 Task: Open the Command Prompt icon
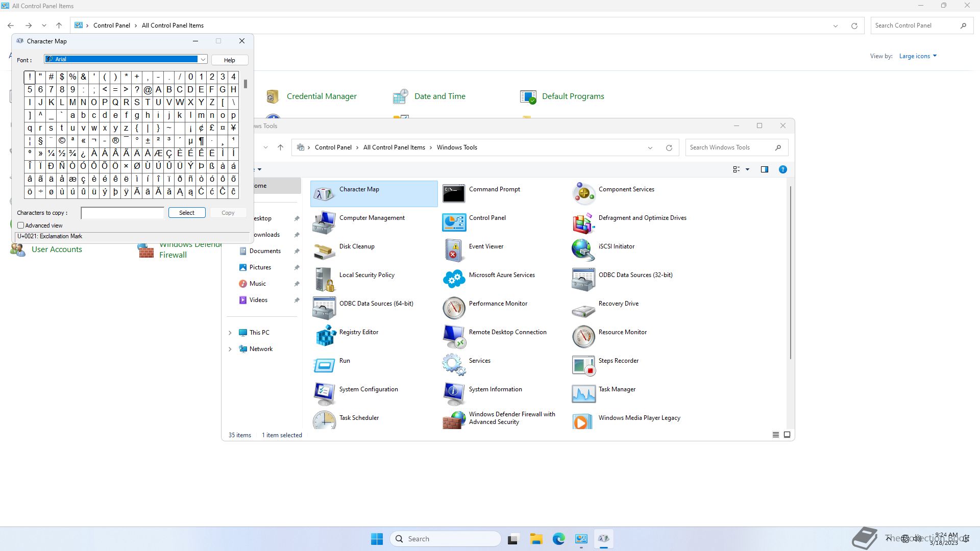click(x=454, y=193)
